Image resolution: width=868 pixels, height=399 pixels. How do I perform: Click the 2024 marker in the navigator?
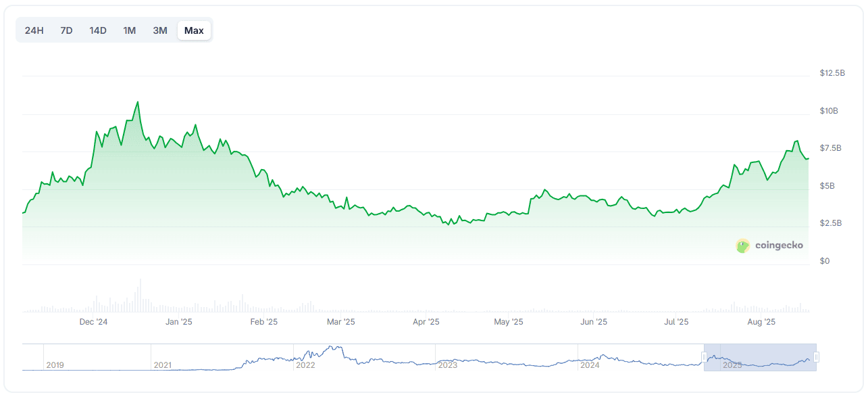(x=590, y=365)
